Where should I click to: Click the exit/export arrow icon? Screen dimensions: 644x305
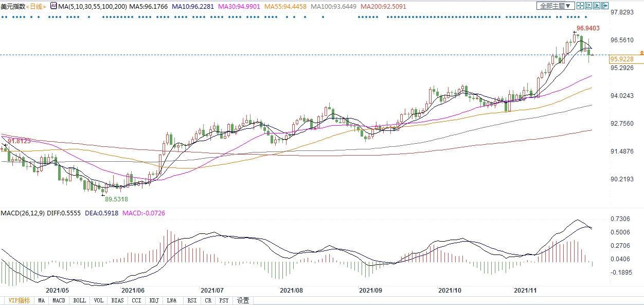click(x=605, y=6)
